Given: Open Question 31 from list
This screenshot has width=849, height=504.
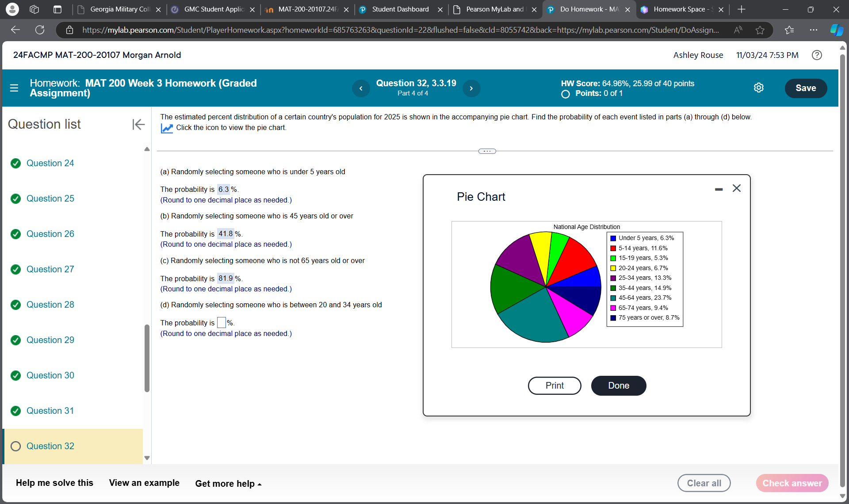Looking at the screenshot, I should click(50, 411).
